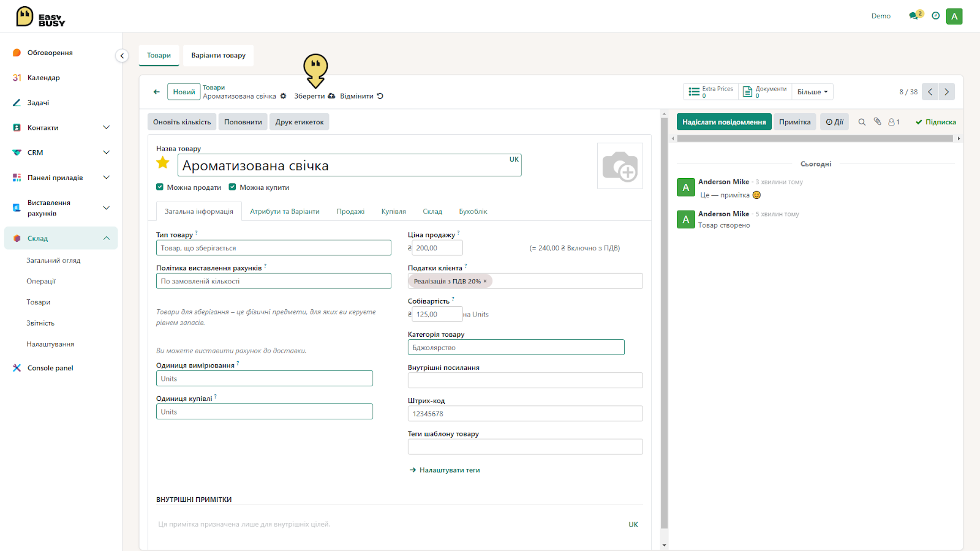The width and height of the screenshot is (980, 551).
Task: Search messages with magnifier icon
Action: pyautogui.click(x=862, y=122)
